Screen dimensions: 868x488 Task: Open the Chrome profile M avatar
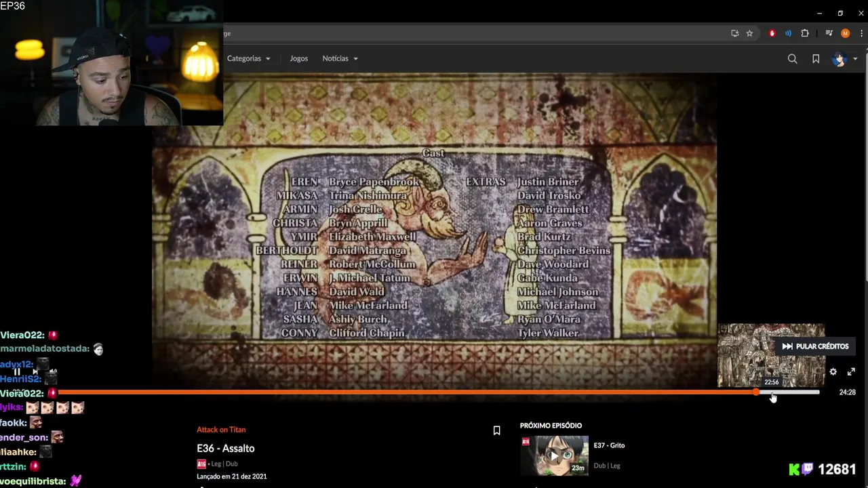pyautogui.click(x=845, y=33)
